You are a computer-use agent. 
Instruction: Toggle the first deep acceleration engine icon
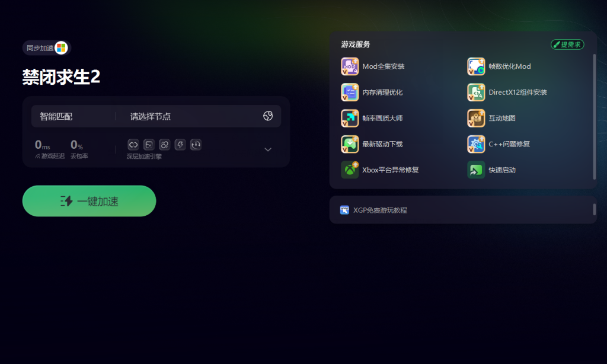[133, 145]
